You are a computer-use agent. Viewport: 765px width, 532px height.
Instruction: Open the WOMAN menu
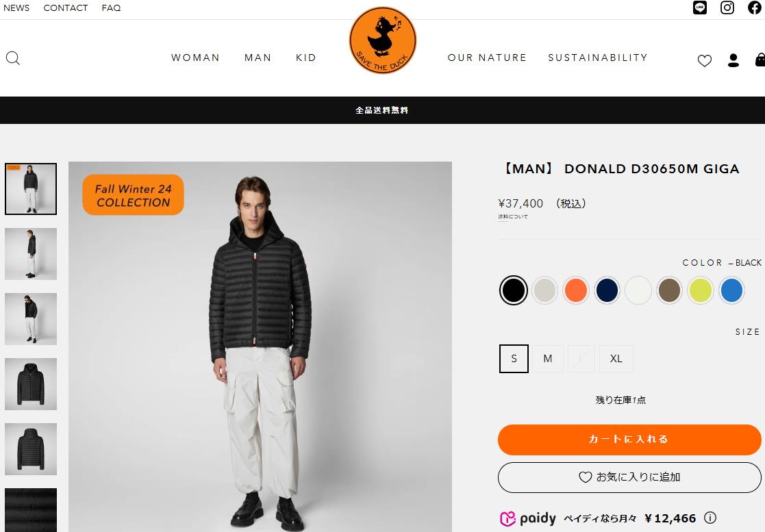(195, 58)
